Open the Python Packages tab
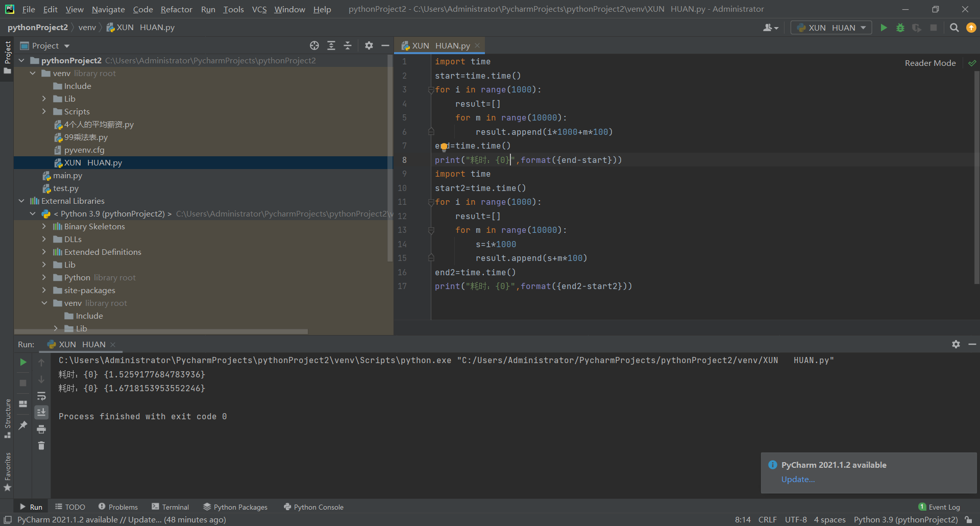This screenshot has height=526, width=980. [x=235, y=507]
